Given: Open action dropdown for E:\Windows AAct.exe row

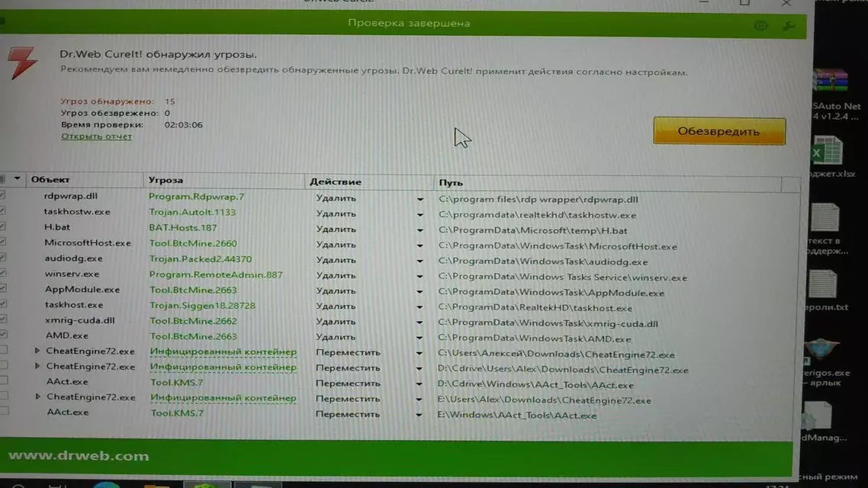Looking at the screenshot, I should point(419,415).
